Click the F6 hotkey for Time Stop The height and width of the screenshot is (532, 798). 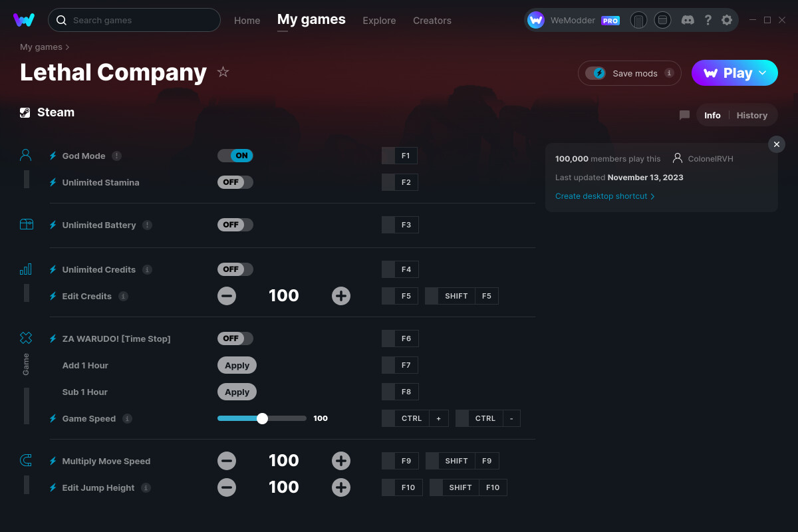[x=400, y=338]
